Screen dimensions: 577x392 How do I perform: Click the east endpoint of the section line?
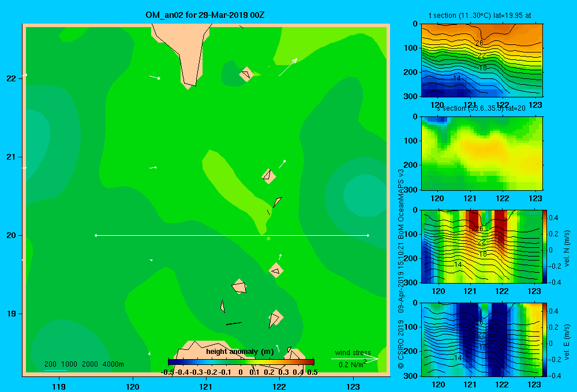[x=368, y=235]
